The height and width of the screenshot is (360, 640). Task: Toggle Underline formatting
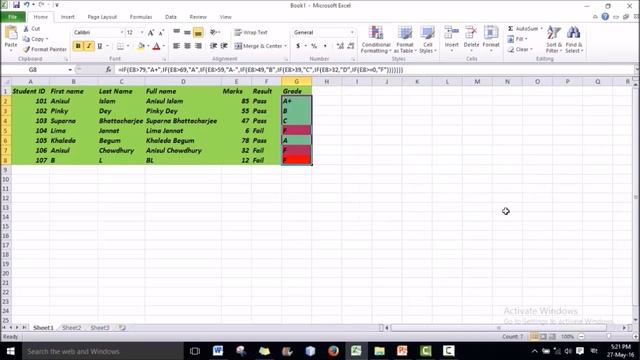99,46
